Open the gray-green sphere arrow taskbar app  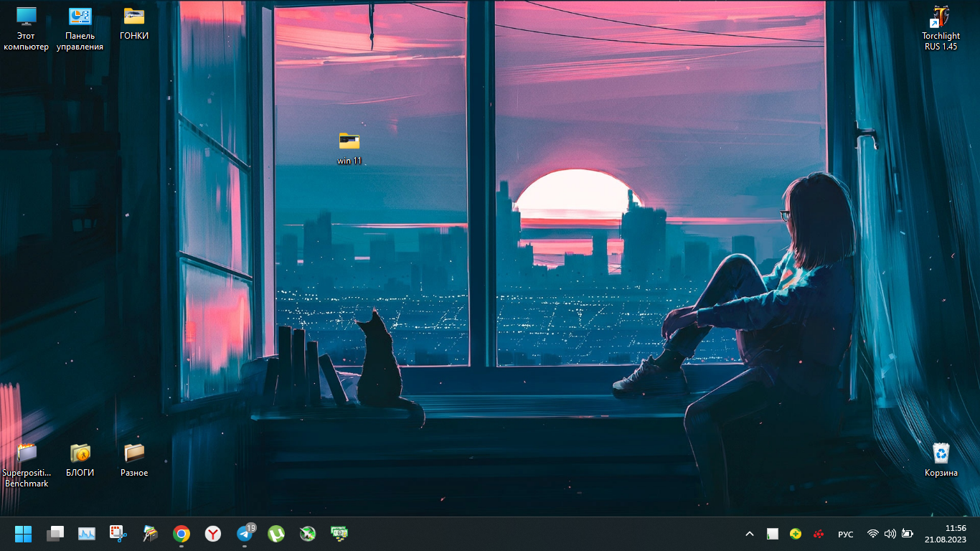tap(308, 534)
